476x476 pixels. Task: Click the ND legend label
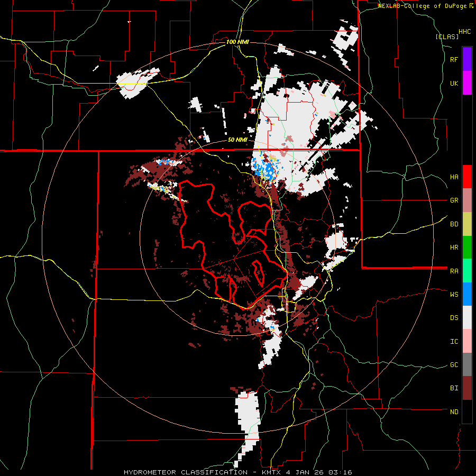pos(454,412)
